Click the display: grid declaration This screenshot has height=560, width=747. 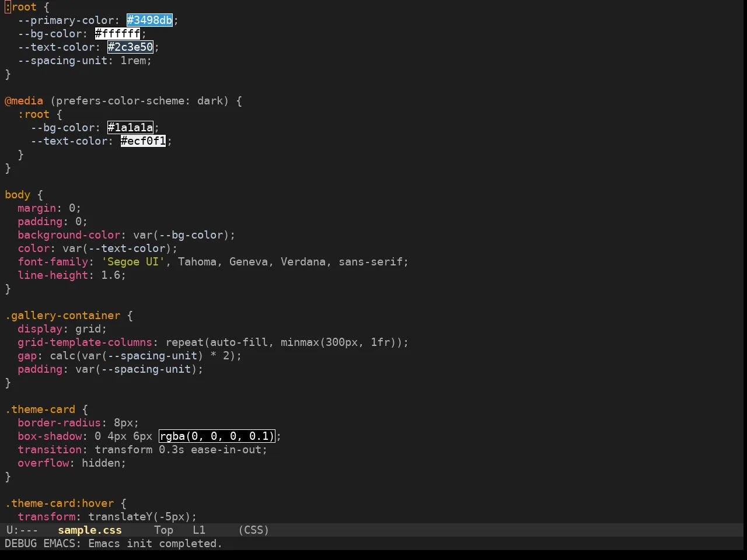[x=62, y=329]
